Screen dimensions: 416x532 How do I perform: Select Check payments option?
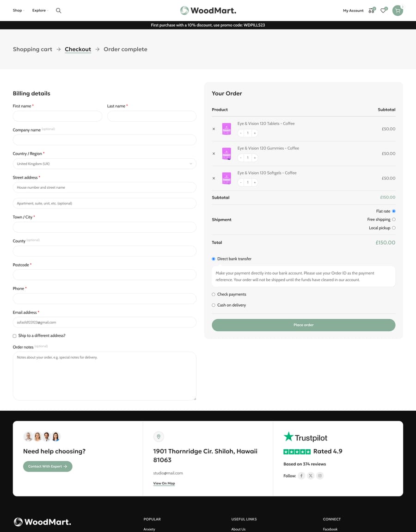tap(214, 295)
